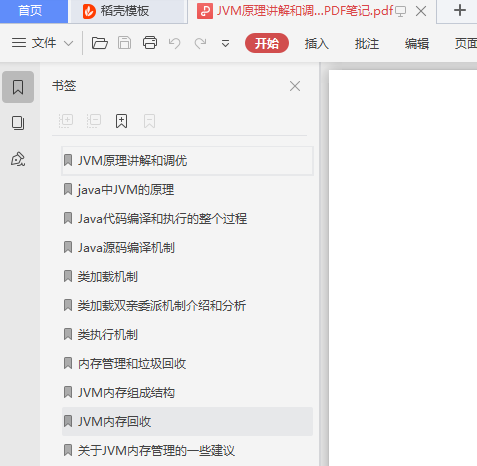Click the expand all bookmarks icon
This screenshot has height=466, width=477.
(x=66, y=121)
